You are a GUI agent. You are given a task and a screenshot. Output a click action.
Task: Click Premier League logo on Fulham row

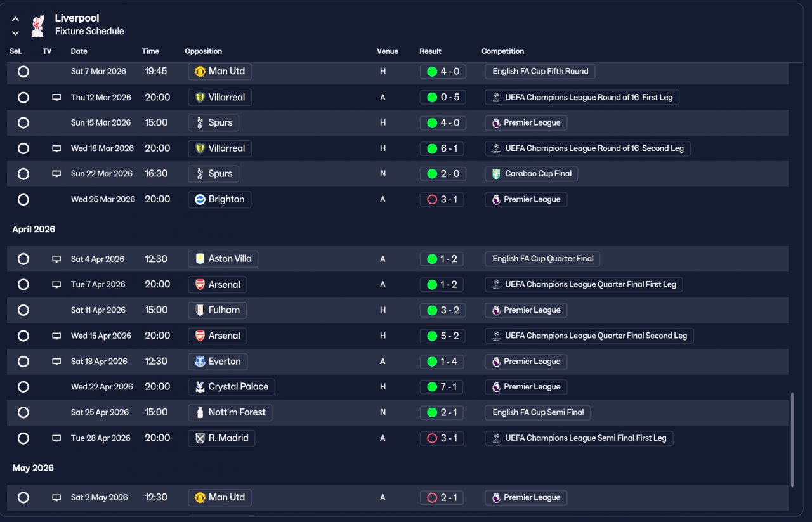[x=496, y=310]
